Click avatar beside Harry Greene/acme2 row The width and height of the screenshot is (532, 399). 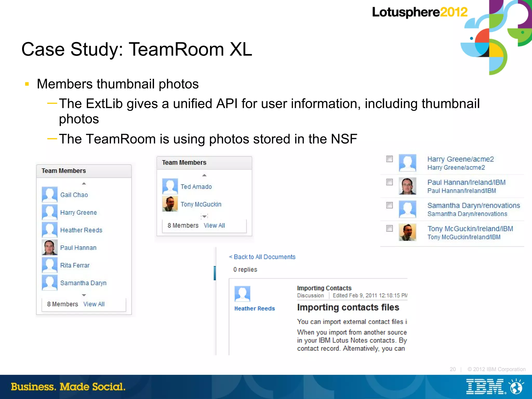[x=408, y=163]
